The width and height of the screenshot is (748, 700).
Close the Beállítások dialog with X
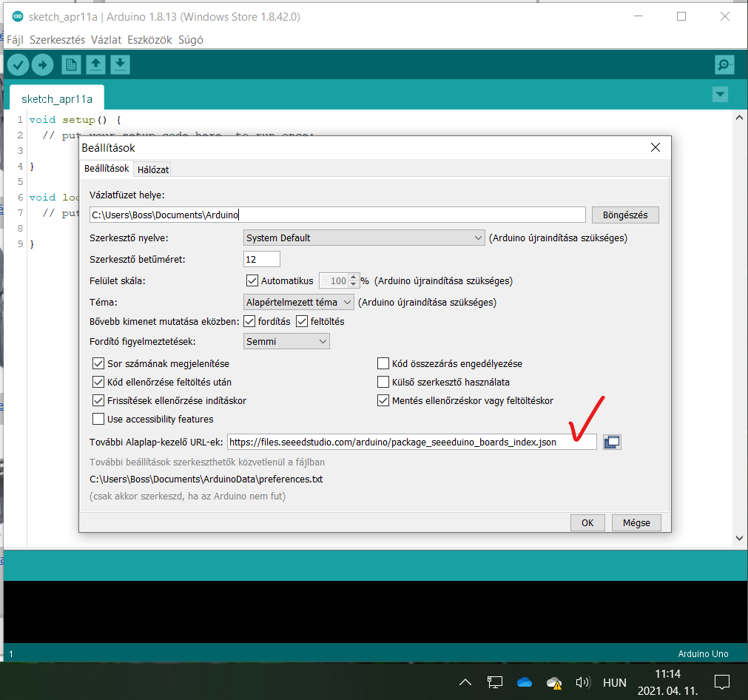[x=656, y=147]
